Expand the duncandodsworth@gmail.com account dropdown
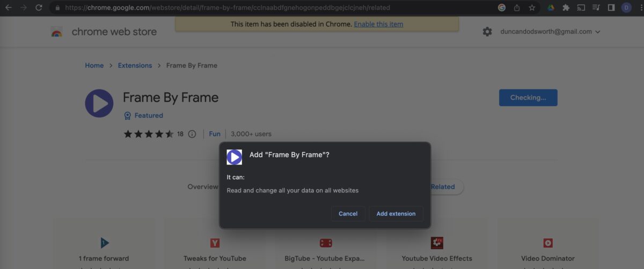The image size is (644, 269). coord(550,32)
